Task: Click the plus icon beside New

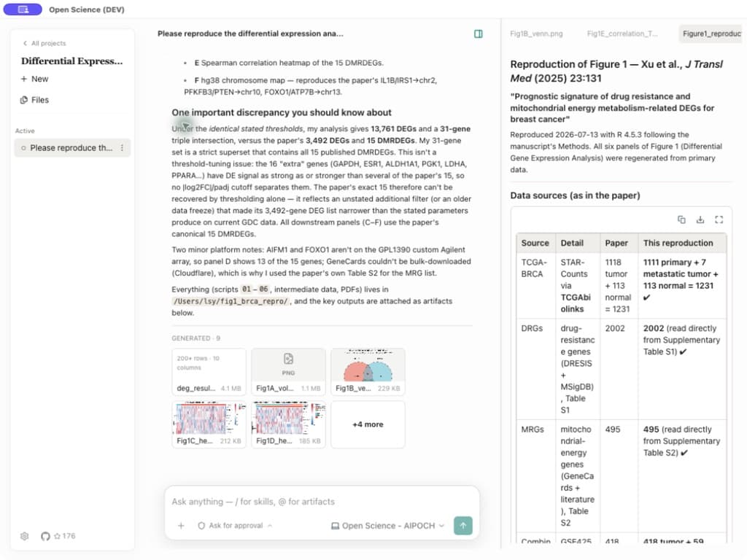Action: (x=24, y=79)
